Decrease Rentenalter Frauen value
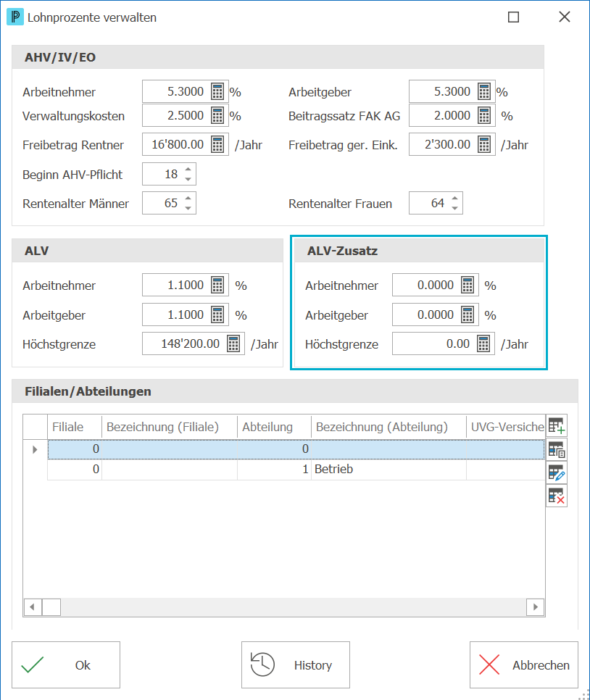The width and height of the screenshot is (590, 700). coord(454,208)
